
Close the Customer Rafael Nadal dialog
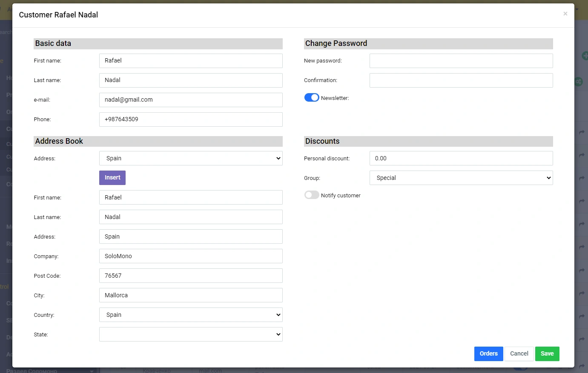click(565, 14)
